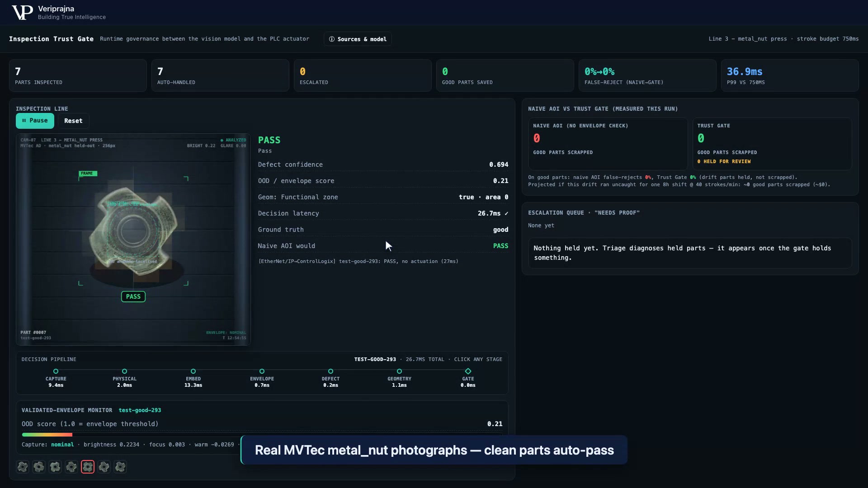Screen dimensions: 868x488
Task: Click the ENVELOPE: NOMINAL overlay label
Action: tap(226, 333)
